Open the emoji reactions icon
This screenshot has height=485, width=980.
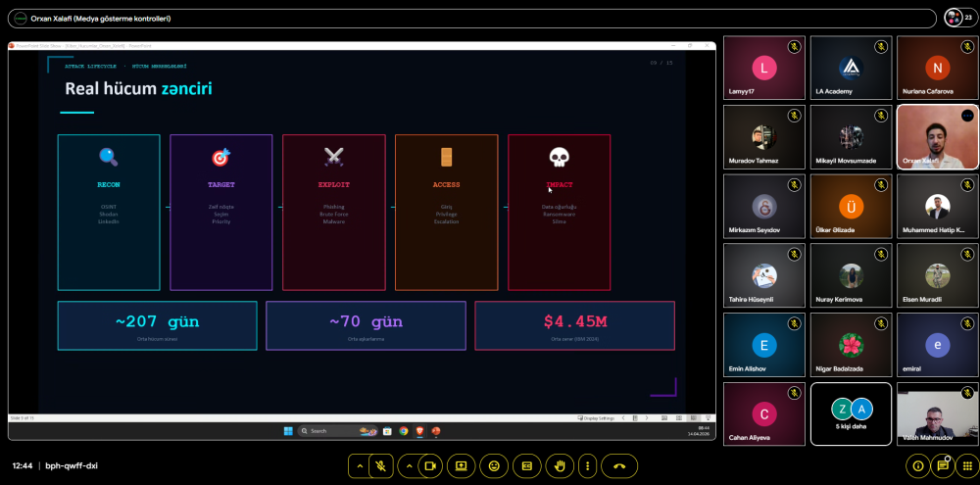click(x=494, y=466)
